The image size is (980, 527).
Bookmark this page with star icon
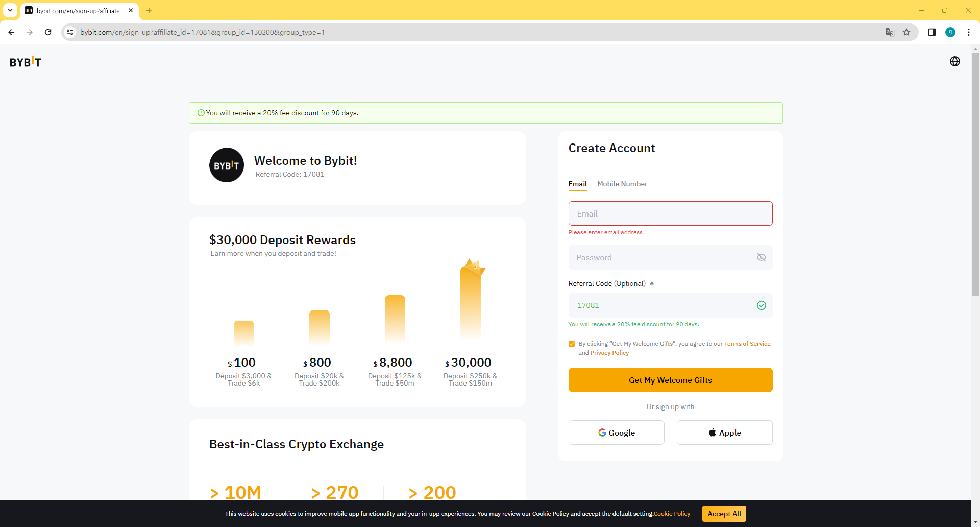[x=906, y=32]
